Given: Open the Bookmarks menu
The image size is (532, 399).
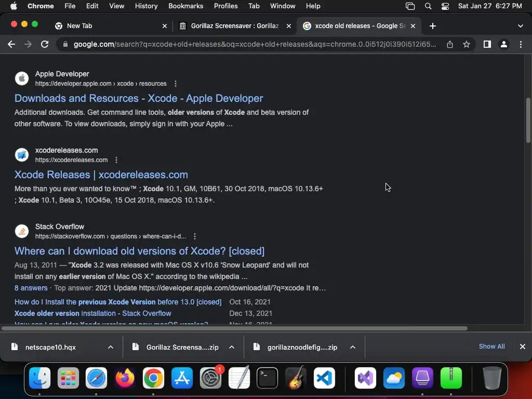Looking at the screenshot, I should pyautogui.click(x=185, y=6).
